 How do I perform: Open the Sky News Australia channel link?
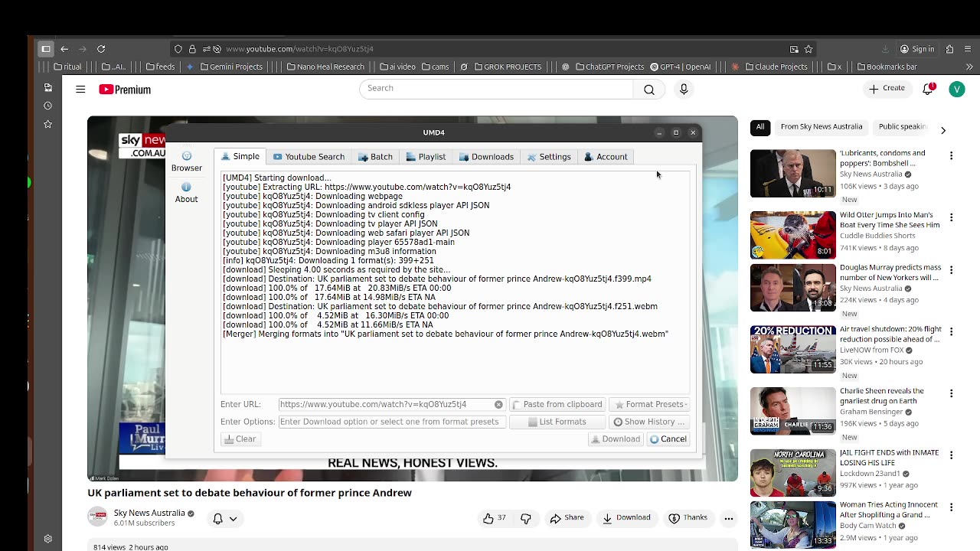click(x=149, y=513)
